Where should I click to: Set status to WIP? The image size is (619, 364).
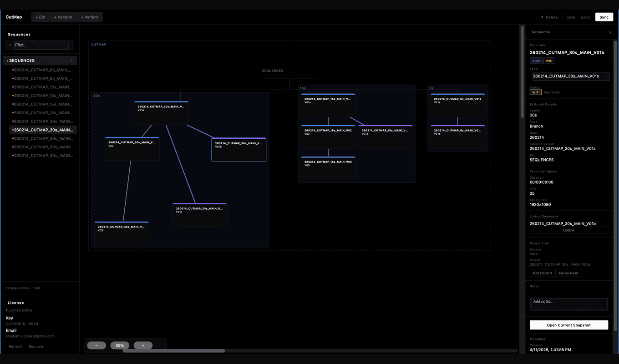pos(535,92)
